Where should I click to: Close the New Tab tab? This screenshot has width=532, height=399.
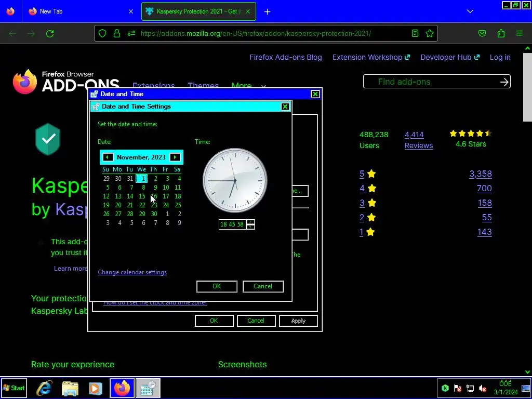[x=131, y=11]
